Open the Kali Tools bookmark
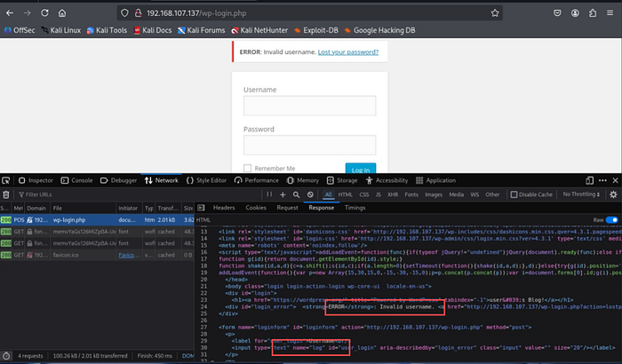Image resolution: width=622 pixels, height=364 pixels. point(108,30)
